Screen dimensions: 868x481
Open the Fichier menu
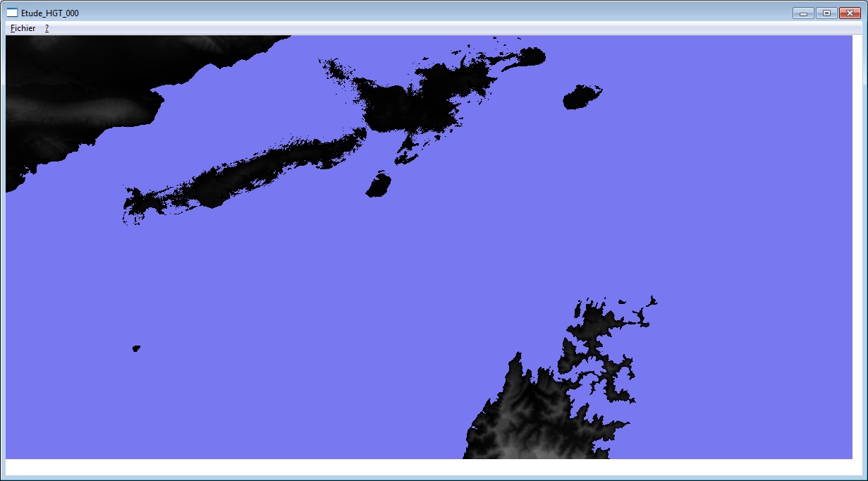pyautogui.click(x=23, y=28)
